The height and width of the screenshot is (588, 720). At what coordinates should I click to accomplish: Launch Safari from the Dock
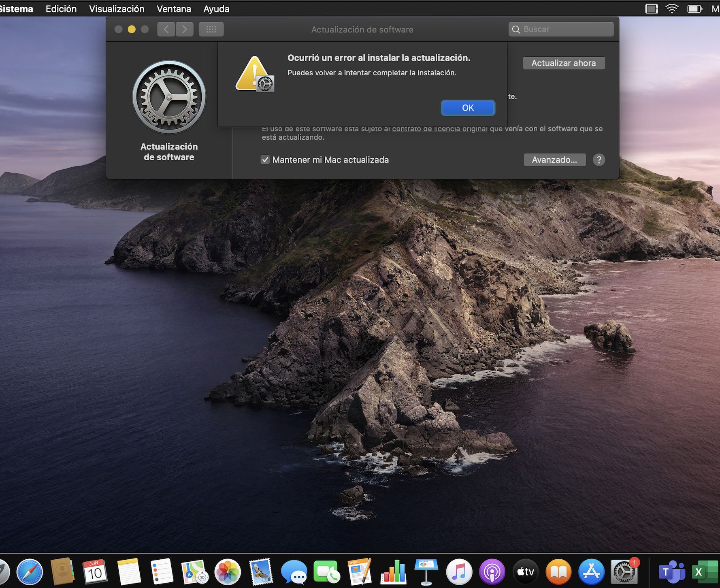pyautogui.click(x=30, y=572)
